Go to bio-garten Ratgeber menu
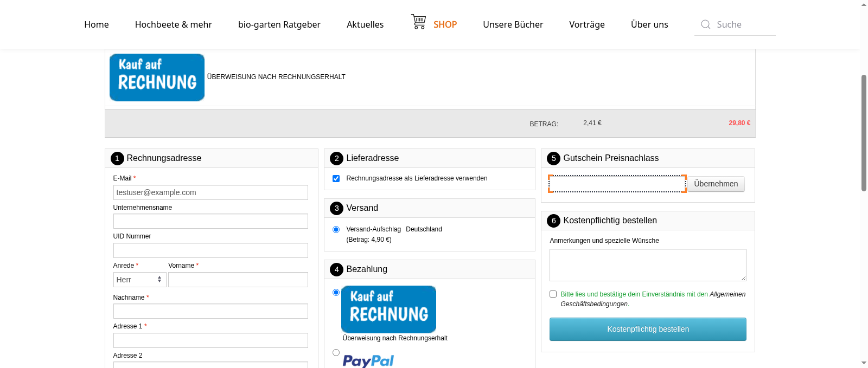The image size is (868, 368). pyautogui.click(x=279, y=24)
